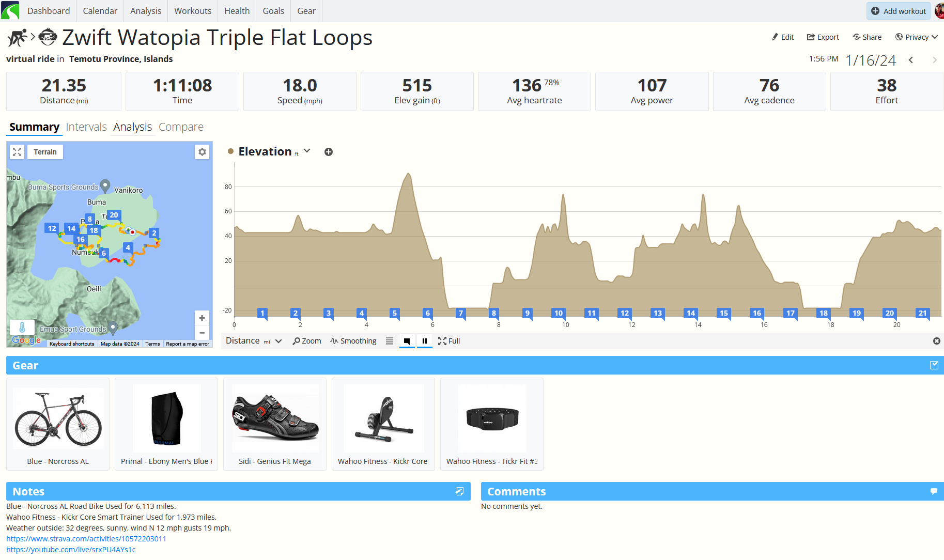Close the chart toolbar with X icon
This screenshot has width=944, height=560.
tap(936, 341)
